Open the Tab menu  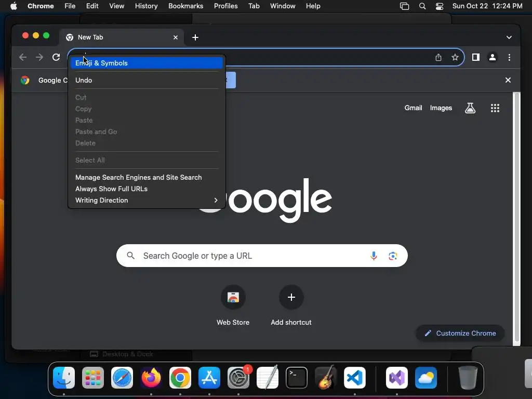[x=254, y=6]
